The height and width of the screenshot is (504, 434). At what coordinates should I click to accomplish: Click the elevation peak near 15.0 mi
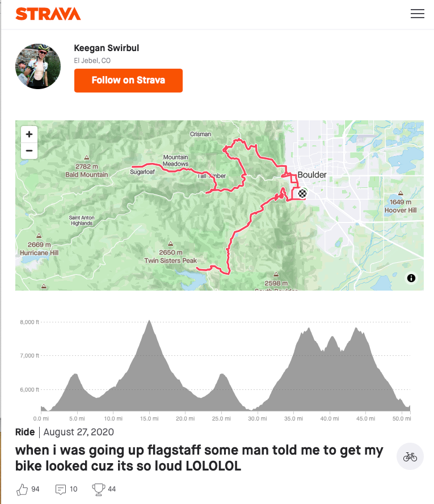[149, 322]
